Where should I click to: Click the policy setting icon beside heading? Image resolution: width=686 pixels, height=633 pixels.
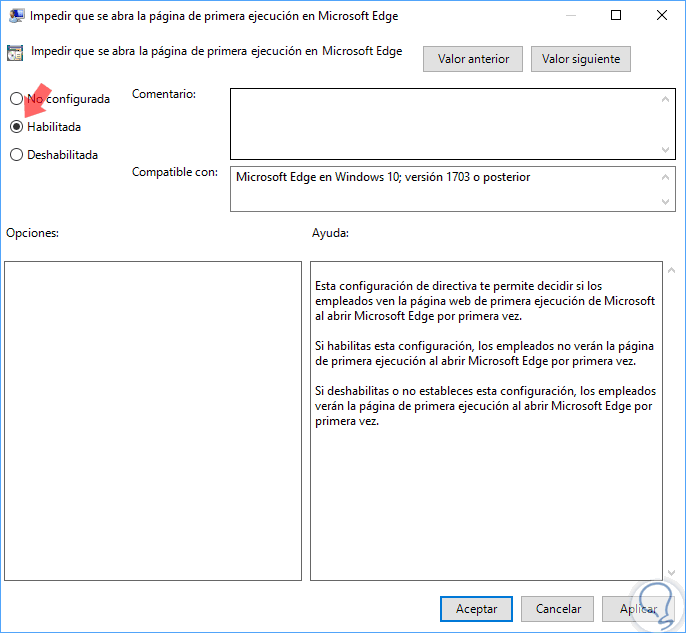click(15, 52)
